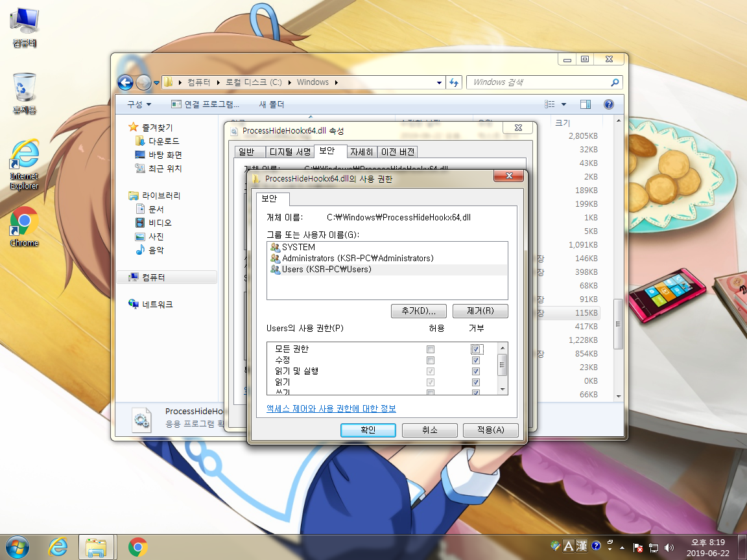Open Internet Explorer from taskbar
The image size is (747, 560).
[58, 547]
